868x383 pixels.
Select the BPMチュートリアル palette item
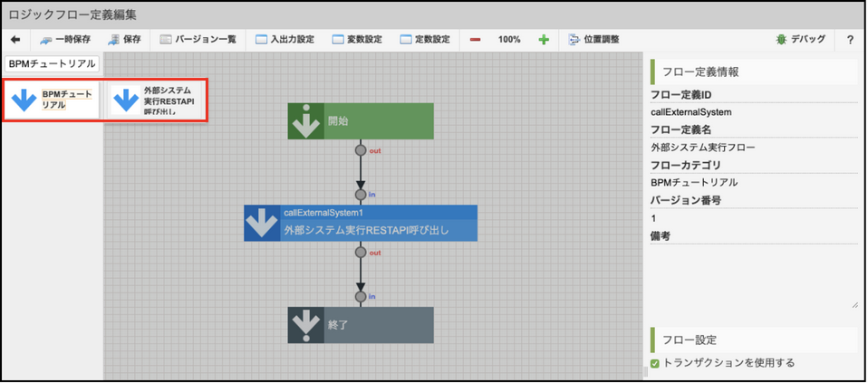pos(52,101)
